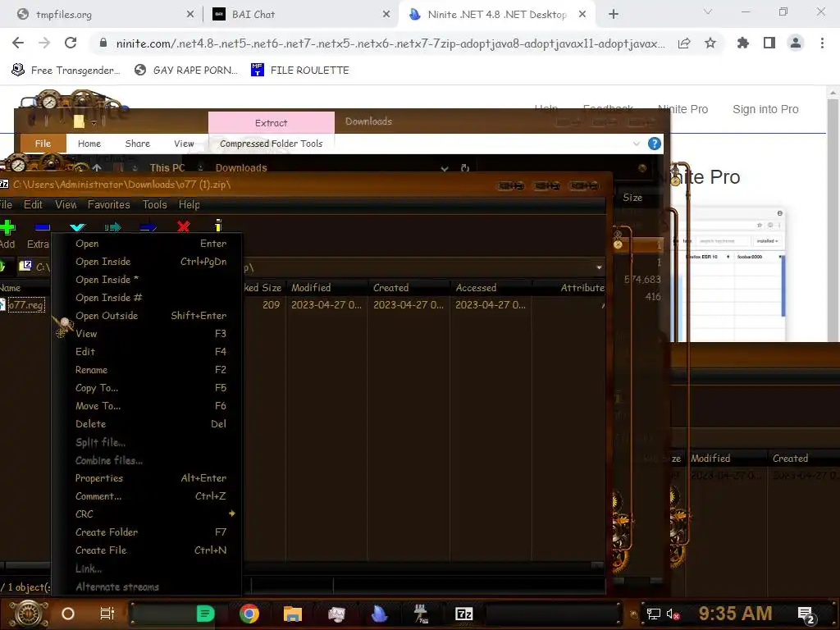The height and width of the screenshot is (630, 840).
Task: Open the 7-Zip Favorites menu
Action: [109, 204]
